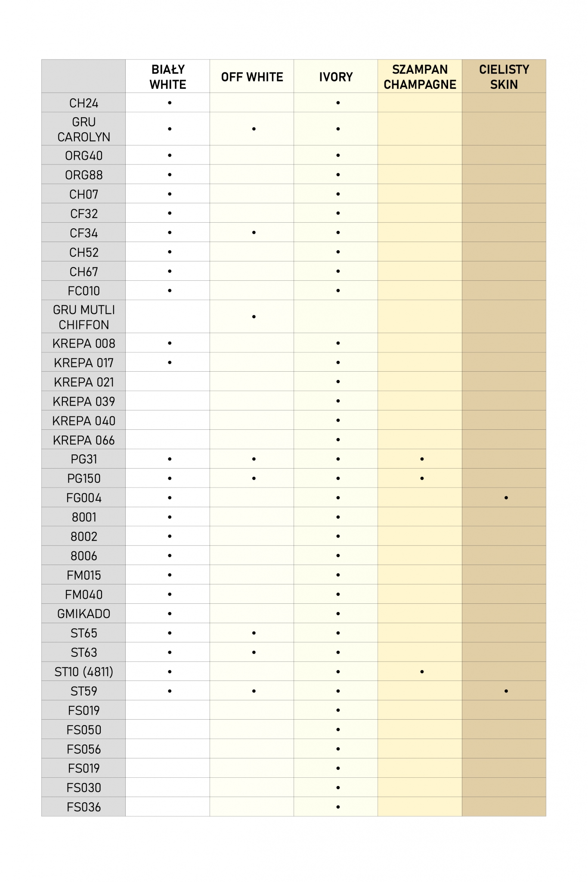The image size is (588, 882).
Task: Click the GRU CAROLYN row label
Action: [x=84, y=129]
